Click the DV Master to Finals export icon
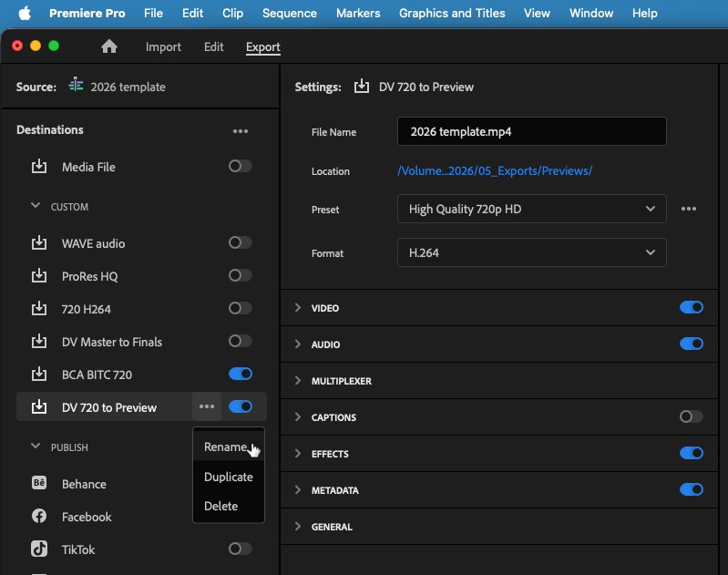This screenshot has width=728, height=575. pyautogui.click(x=39, y=342)
